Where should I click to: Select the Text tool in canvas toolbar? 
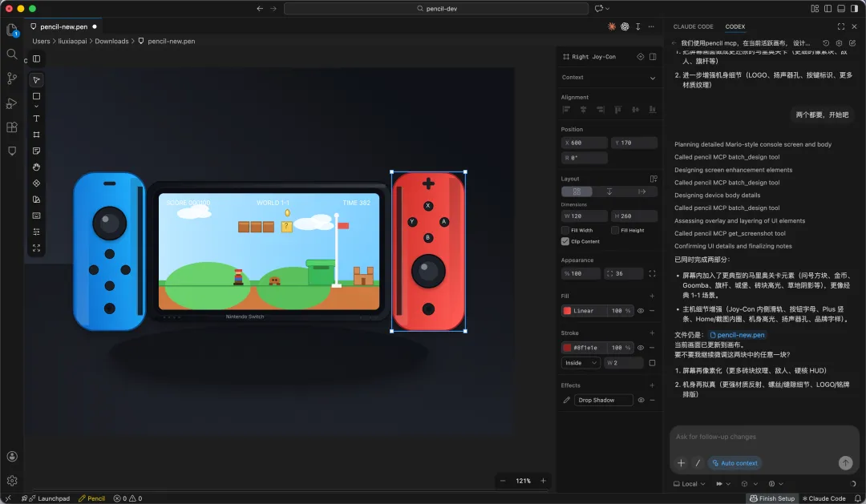(x=36, y=119)
